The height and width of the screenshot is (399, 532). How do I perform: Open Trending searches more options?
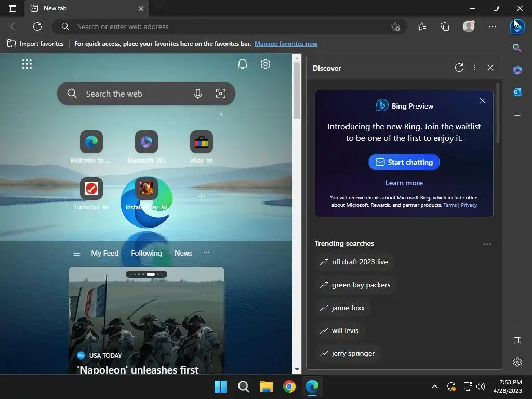tap(487, 244)
